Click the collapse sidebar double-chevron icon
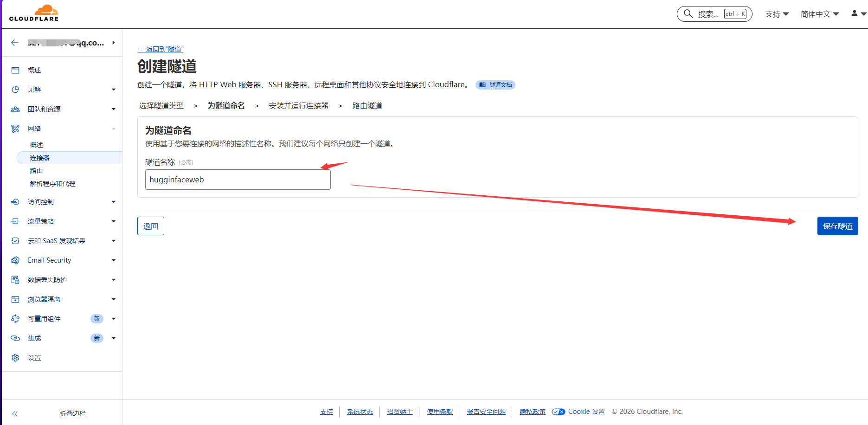The image size is (868, 425). pos(15,413)
